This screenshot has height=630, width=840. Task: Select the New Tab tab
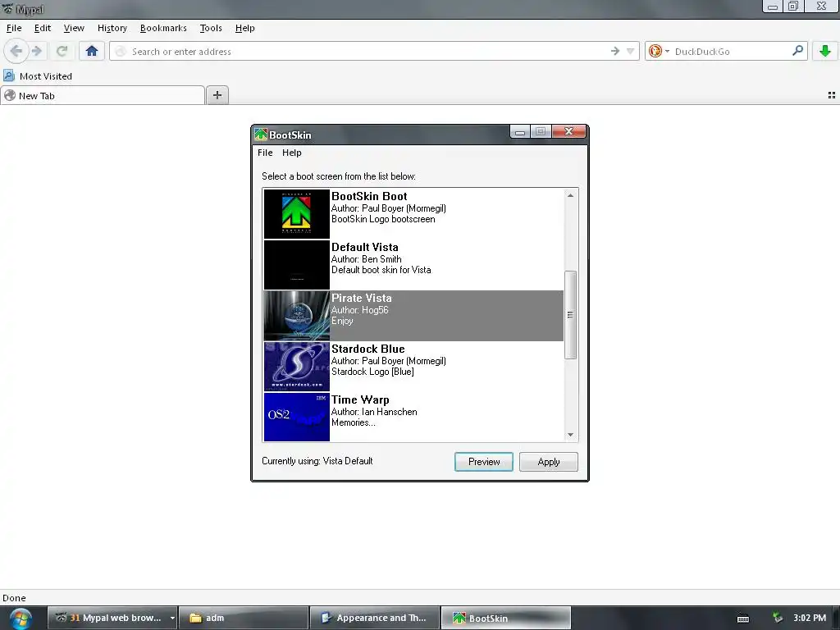[103, 95]
